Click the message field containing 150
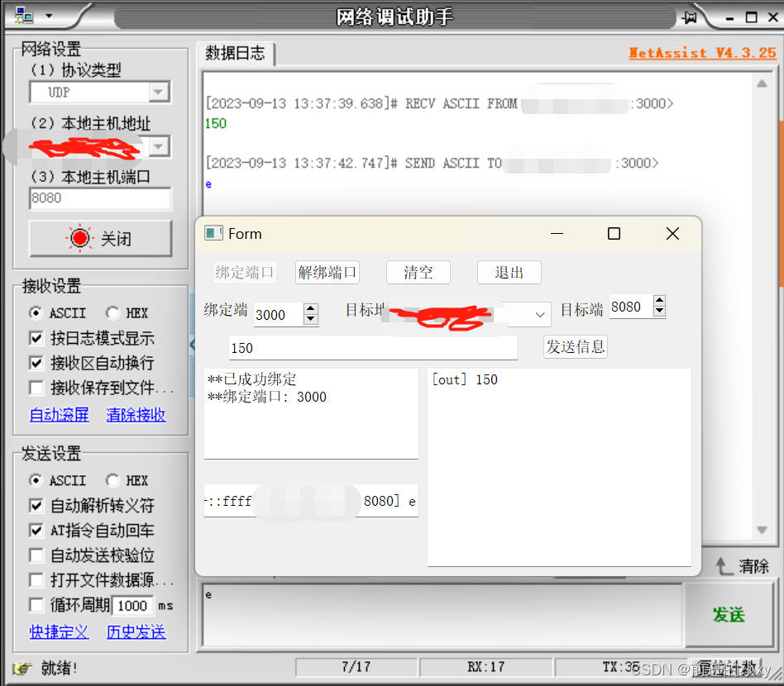784x686 pixels. [373, 348]
